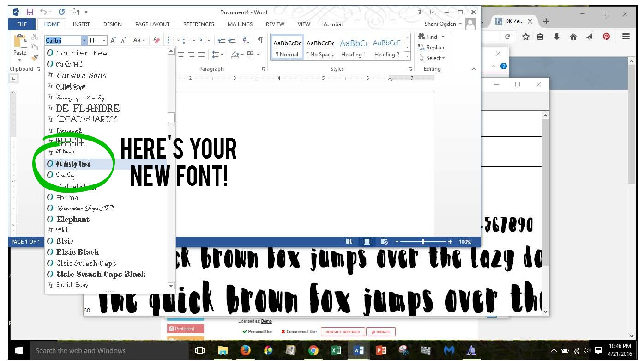
Task: Click the zoom in plus button
Action: 450,242
